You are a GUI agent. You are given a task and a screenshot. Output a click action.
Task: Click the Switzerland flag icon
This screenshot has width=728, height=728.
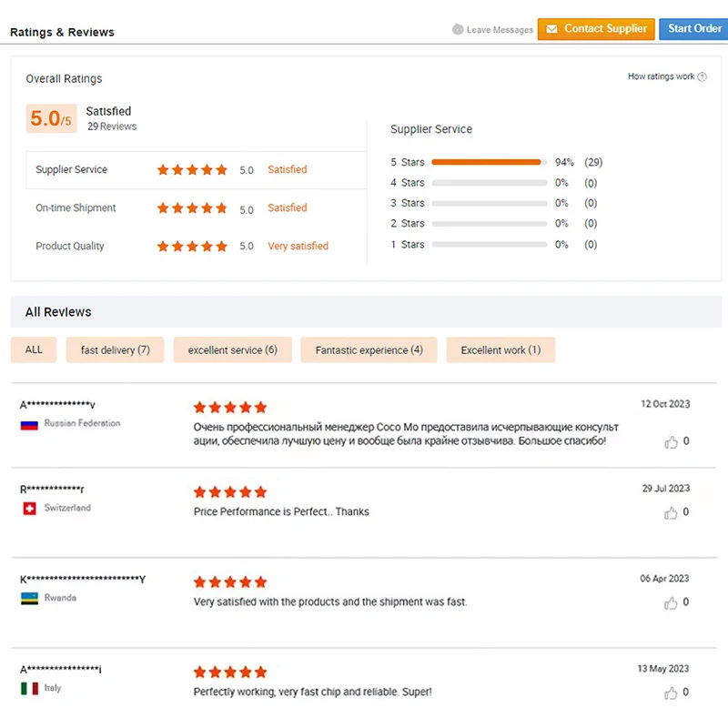coord(29,509)
